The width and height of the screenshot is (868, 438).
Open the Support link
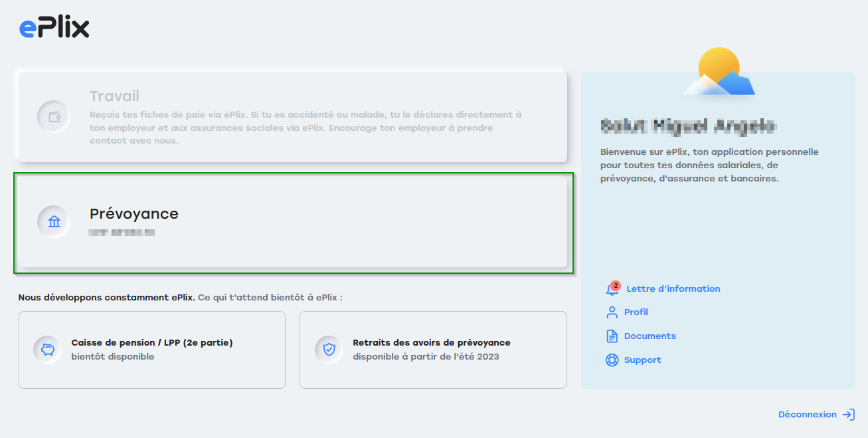[643, 360]
